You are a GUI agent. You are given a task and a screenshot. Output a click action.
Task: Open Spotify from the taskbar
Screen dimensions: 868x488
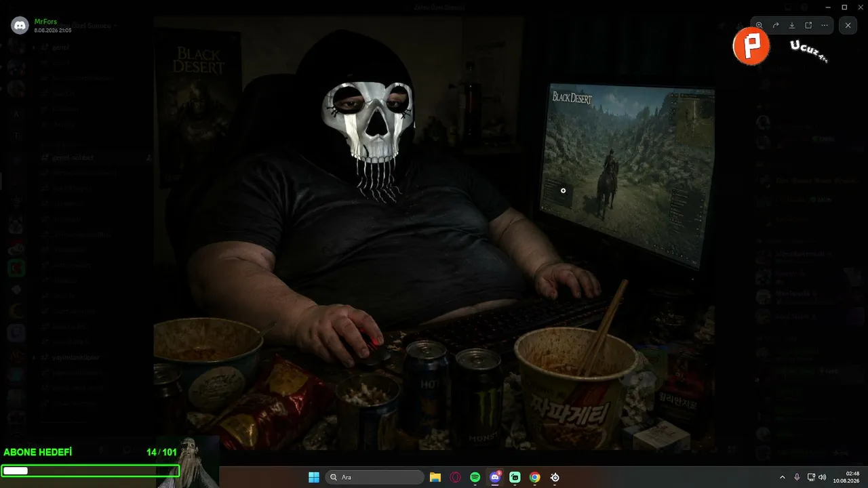pos(475,477)
